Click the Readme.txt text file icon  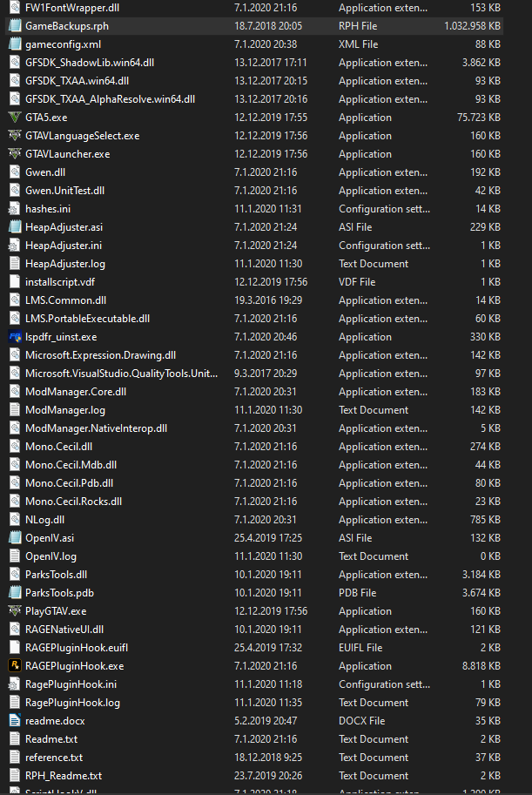pos(15,738)
